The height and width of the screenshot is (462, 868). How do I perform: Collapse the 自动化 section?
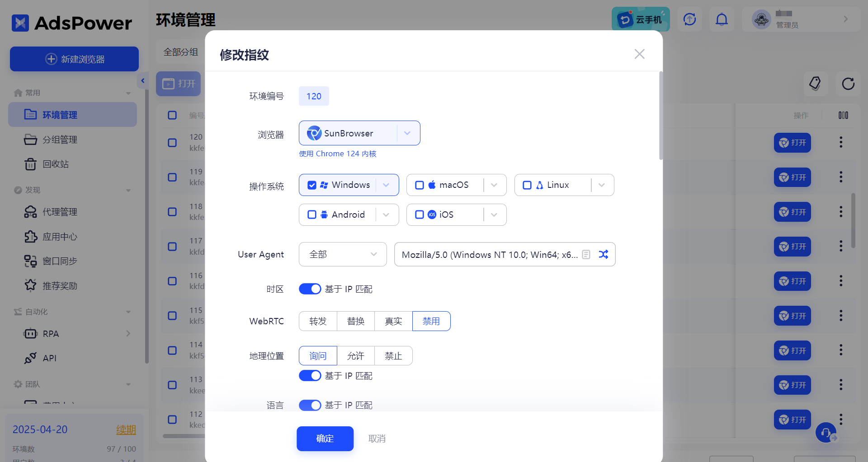(x=128, y=312)
